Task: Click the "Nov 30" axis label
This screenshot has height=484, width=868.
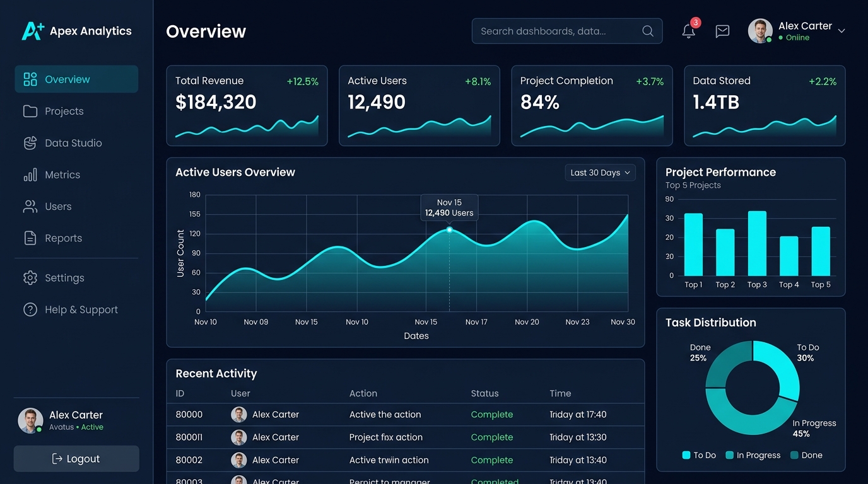Action: point(623,322)
